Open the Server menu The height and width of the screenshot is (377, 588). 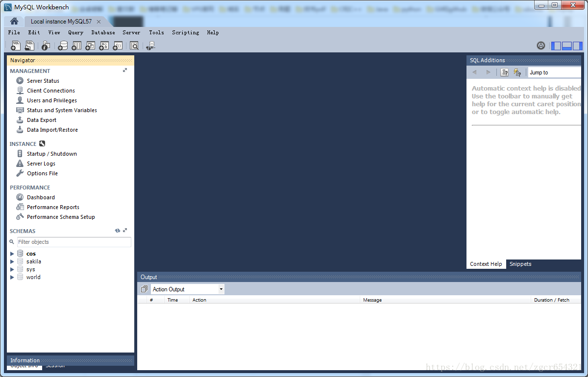131,32
